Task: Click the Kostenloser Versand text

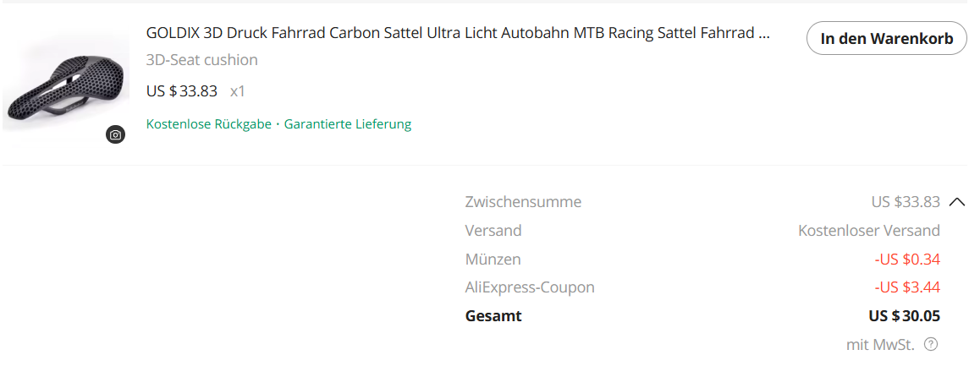Action: click(869, 231)
